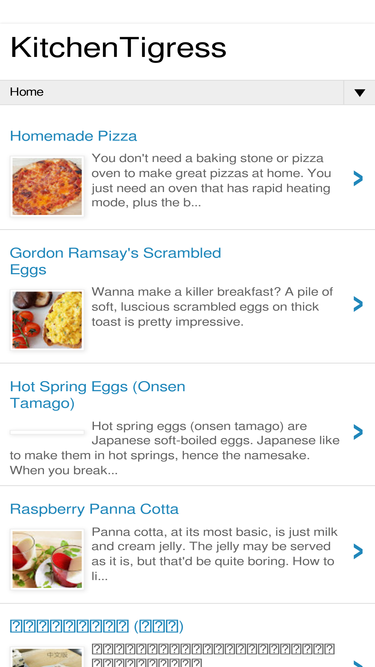Select the Home navigation menu bar
Screen dimensions: 375x667
coord(188,92)
